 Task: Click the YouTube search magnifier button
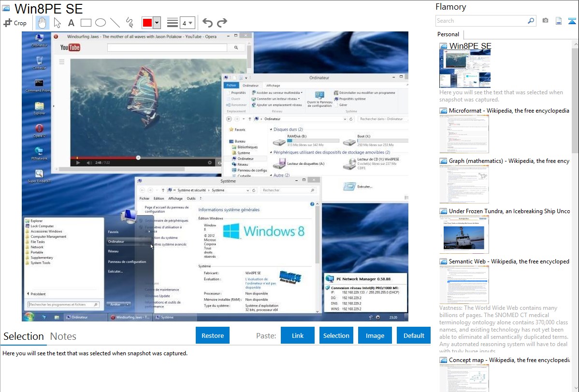(236, 48)
